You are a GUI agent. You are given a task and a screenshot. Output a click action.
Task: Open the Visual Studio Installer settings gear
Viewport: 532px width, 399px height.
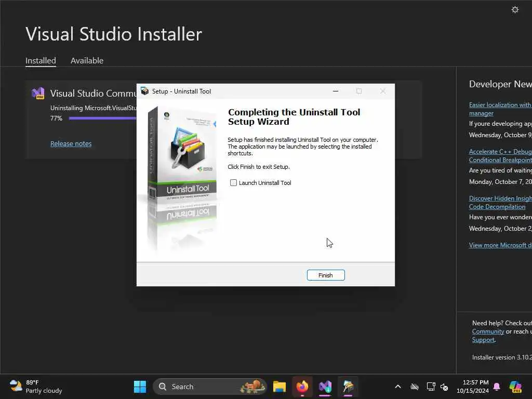[x=515, y=9]
